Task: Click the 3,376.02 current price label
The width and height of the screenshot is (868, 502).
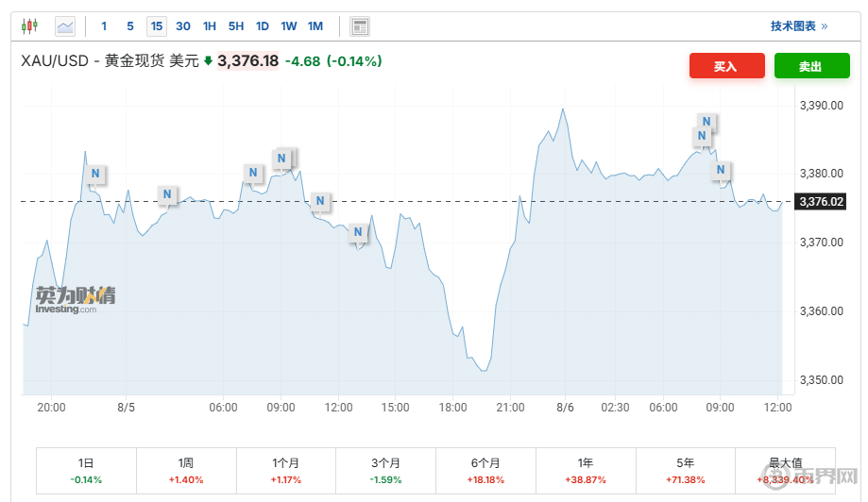Action: 821,201
